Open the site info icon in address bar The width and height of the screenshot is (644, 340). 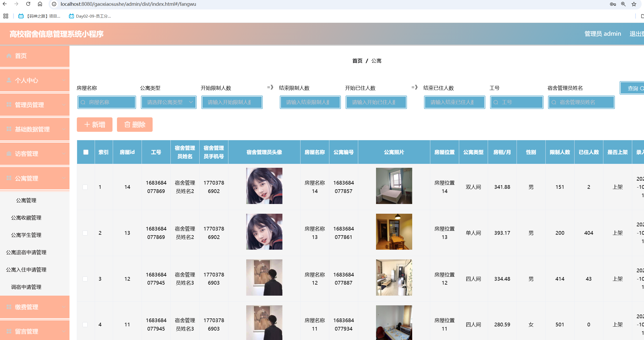point(54,4)
